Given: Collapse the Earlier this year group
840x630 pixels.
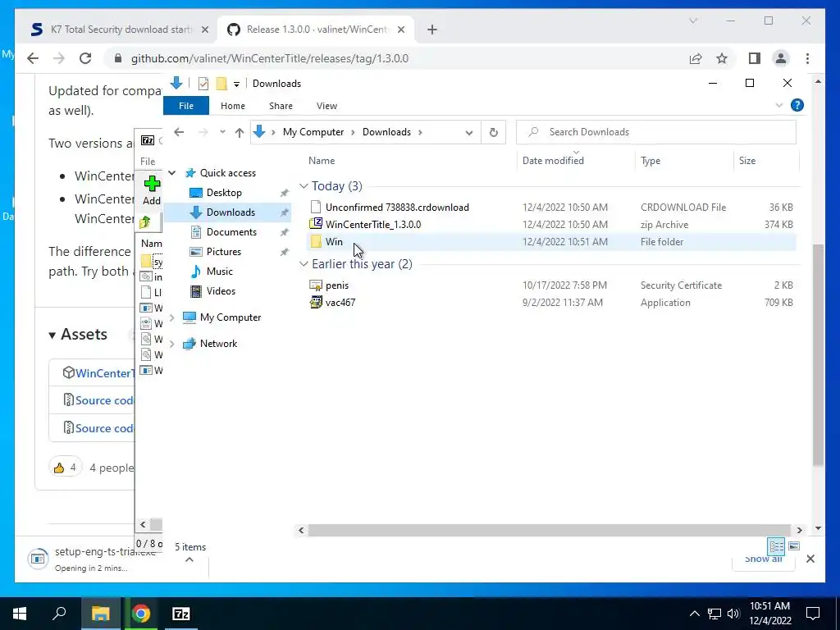Looking at the screenshot, I should pyautogui.click(x=304, y=264).
